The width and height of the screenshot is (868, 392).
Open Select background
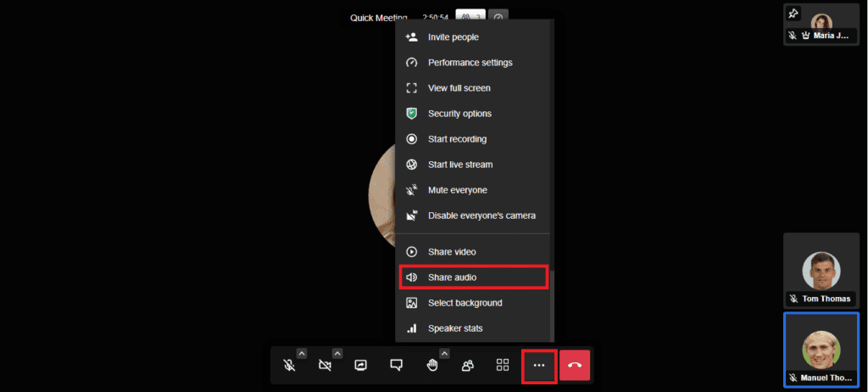[473, 303]
